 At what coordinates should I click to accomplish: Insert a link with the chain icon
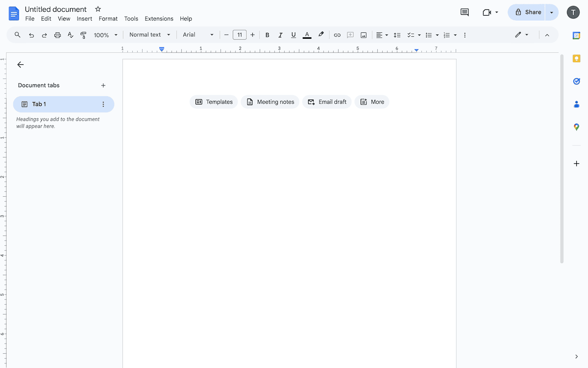[337, 35]
